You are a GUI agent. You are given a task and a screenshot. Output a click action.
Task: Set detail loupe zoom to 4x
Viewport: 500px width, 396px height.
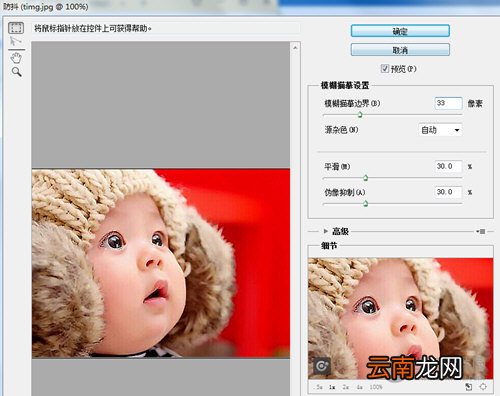pos(359,387)
